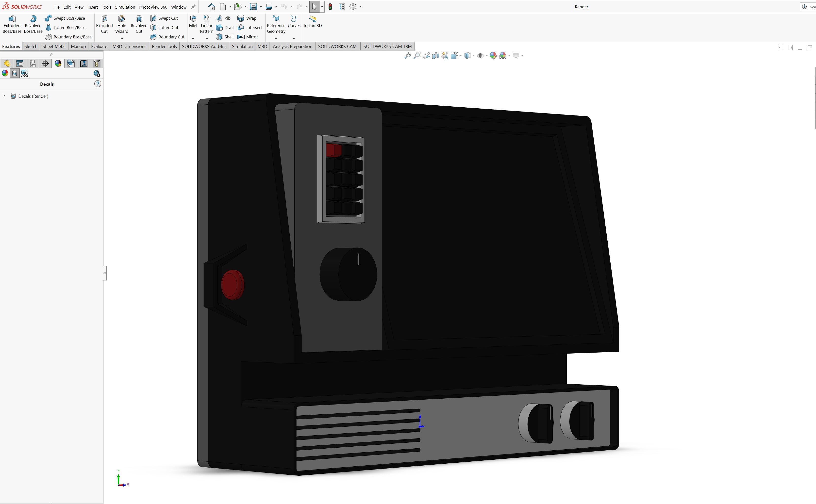Toggle the menu bar pin icon
Screen dimensions: 816x504
point(193,7)
